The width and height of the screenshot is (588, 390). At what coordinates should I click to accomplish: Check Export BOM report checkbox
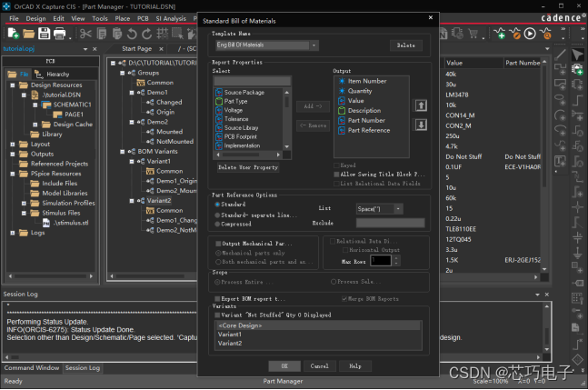[217, 299]
